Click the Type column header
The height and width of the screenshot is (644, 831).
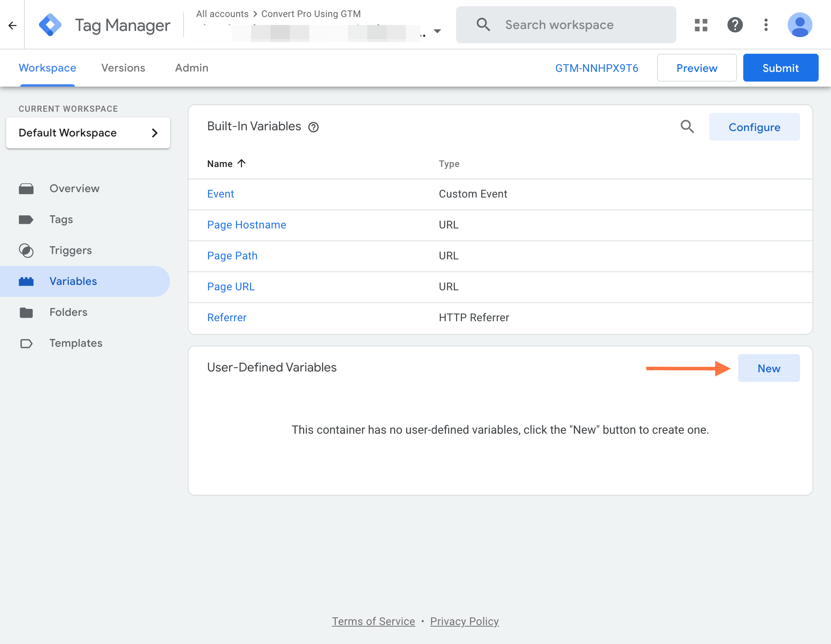449,164
